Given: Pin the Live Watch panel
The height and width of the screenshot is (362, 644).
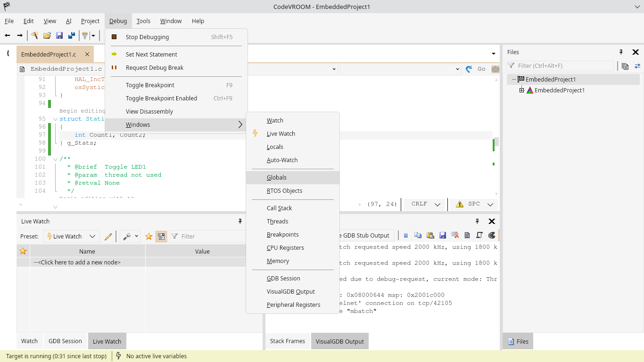Looking at the screenshot, I should point(240,221).
